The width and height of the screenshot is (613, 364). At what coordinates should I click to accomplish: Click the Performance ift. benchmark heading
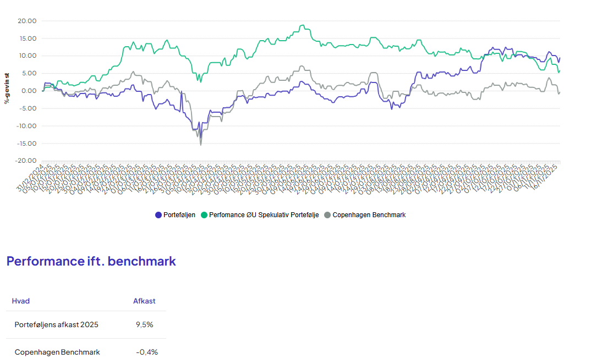coord(91,261)
